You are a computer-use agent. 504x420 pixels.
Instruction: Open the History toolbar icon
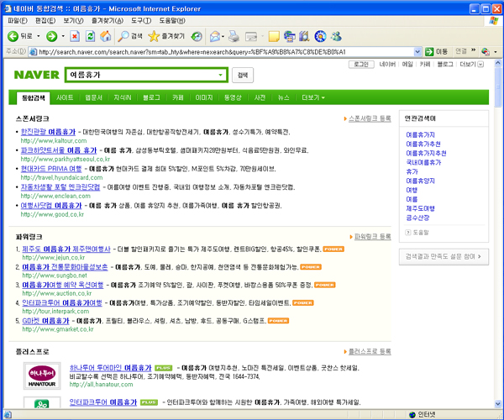click(197, 36)
